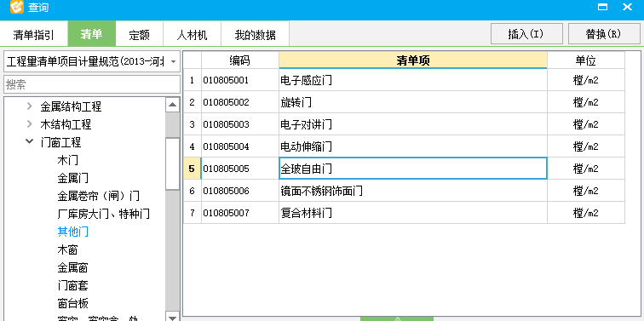Select 其他门 in the tree
644x321 pixels.
point(72,232)
